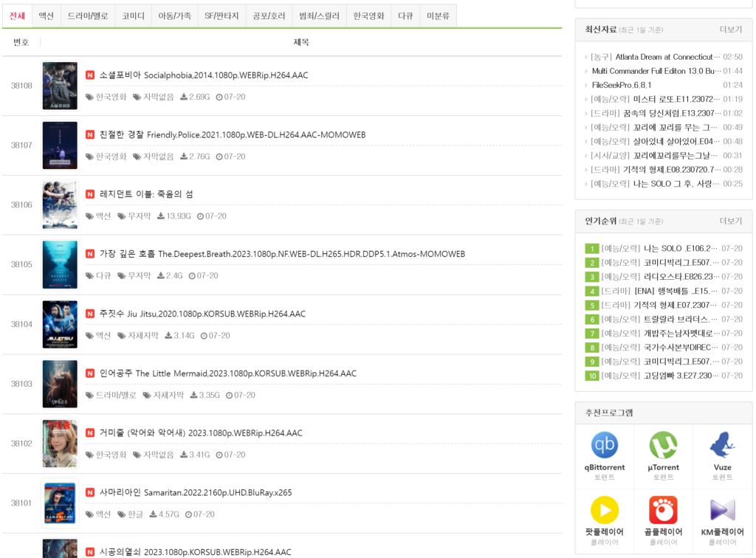Open the SF/판타지 tab

point(221,16)
